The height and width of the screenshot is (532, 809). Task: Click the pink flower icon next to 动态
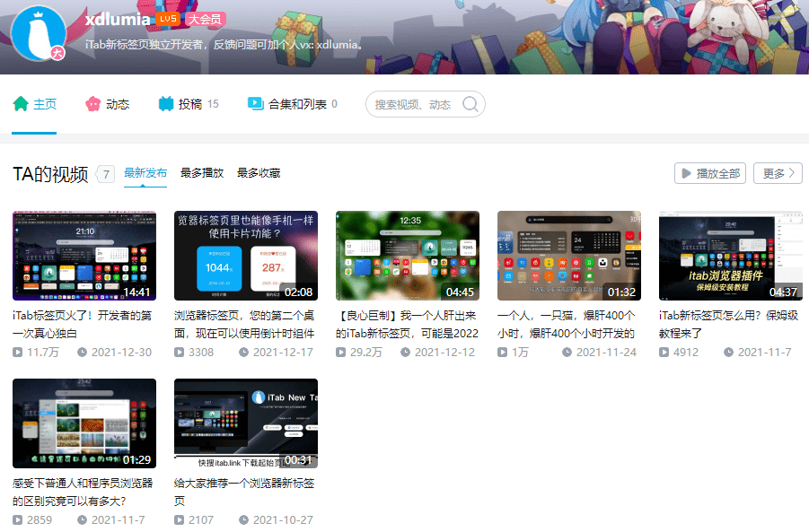[x=92, y=104]
